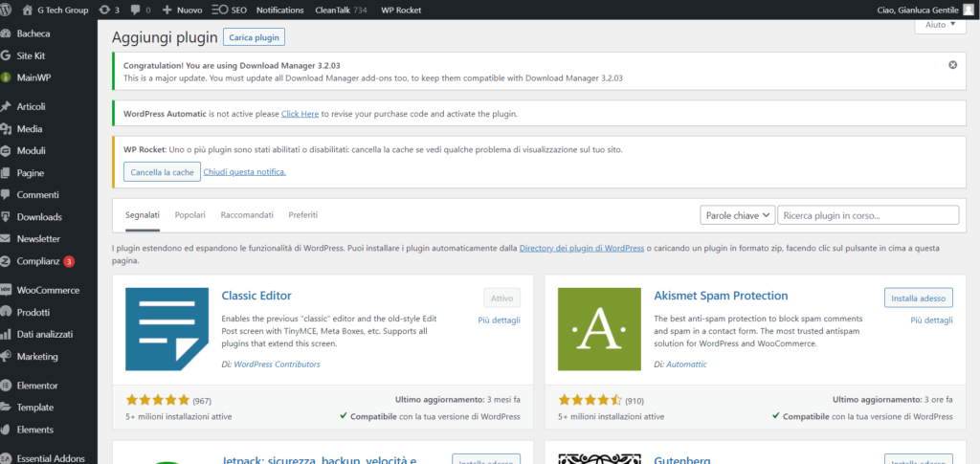Click the Commenti speech bubble icon
Viewport: 980px width, 464px height.
pos(6,195)
